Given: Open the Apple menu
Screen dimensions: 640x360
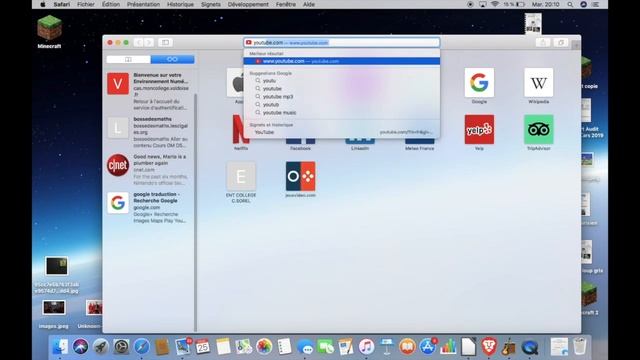Looking at the screenshot, I should click(43, 4).
